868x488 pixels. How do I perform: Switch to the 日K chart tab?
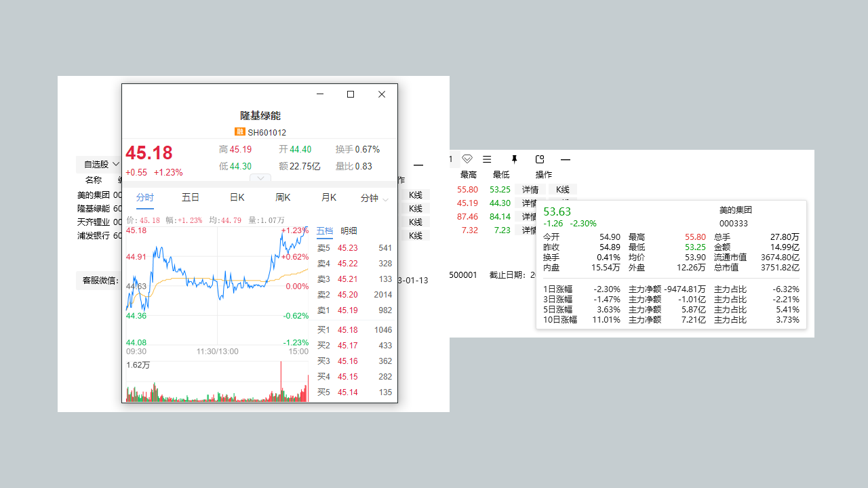click(x=236, y=197)
